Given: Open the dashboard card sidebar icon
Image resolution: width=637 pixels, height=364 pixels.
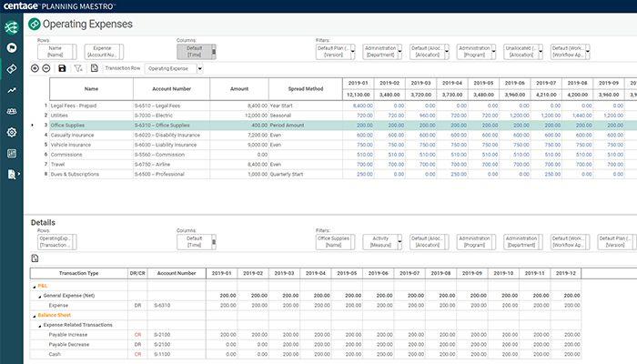Looking at the screenshot, I should (11, 154).
